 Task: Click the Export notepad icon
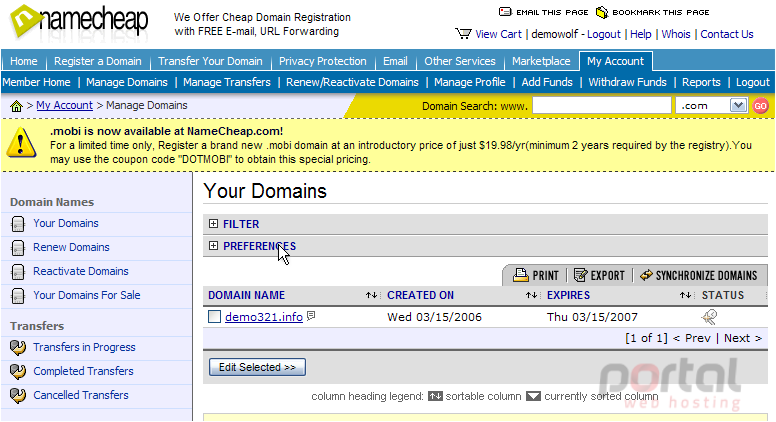click(x=580, y=275)
